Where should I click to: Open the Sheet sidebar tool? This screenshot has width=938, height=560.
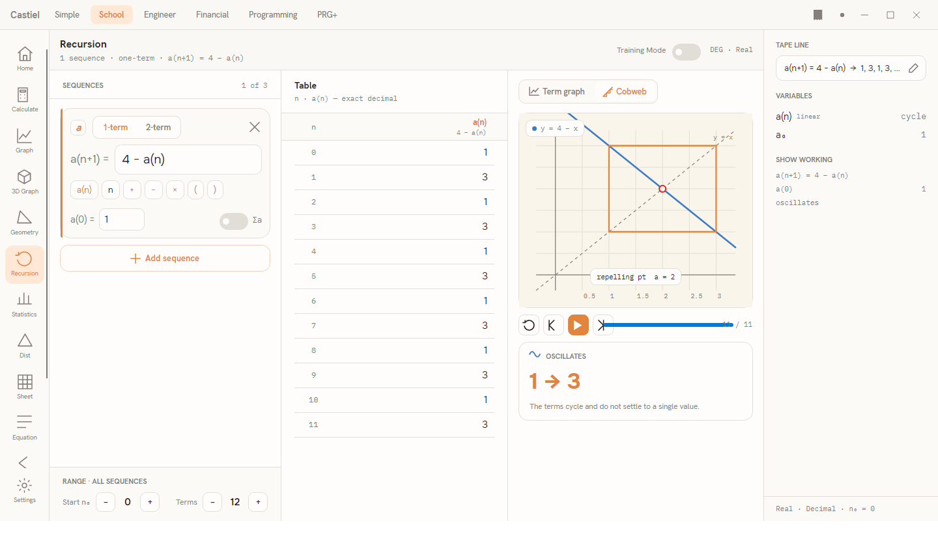click(25, 387)
